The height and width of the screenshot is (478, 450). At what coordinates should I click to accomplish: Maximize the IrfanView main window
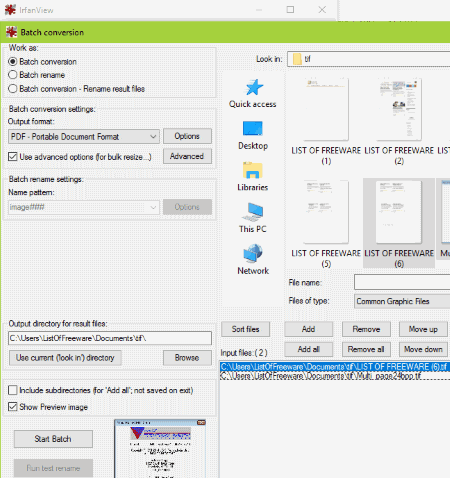coord(290,10)
